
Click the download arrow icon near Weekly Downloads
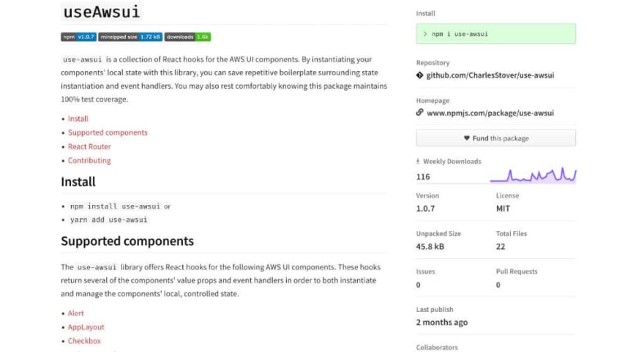[418, 162]
